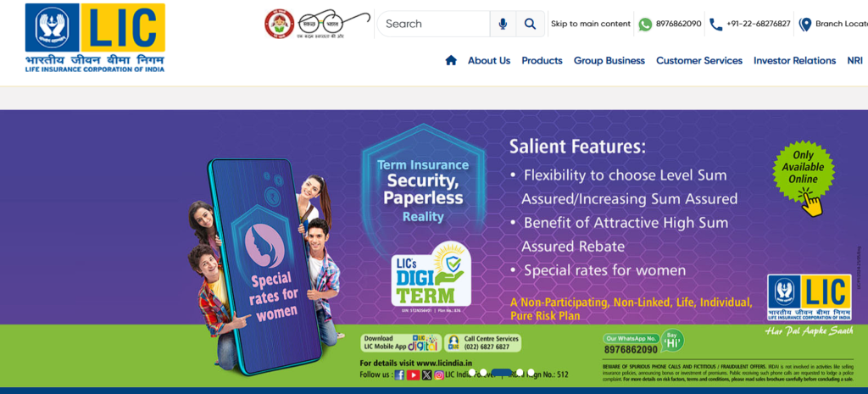Click the Skip to main content link
The image size is (868, 394).
(x=591, y=24)
